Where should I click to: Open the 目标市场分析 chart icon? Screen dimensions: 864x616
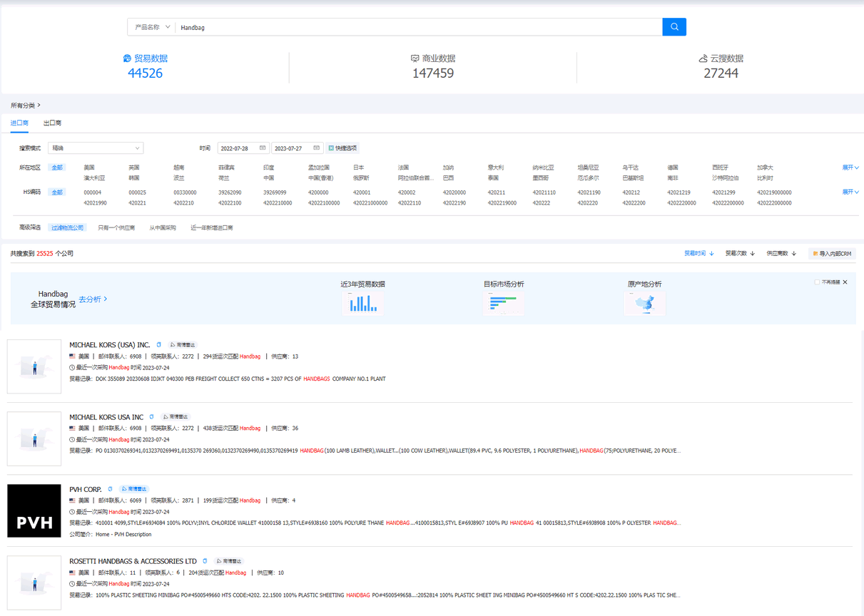pos(503,304)
